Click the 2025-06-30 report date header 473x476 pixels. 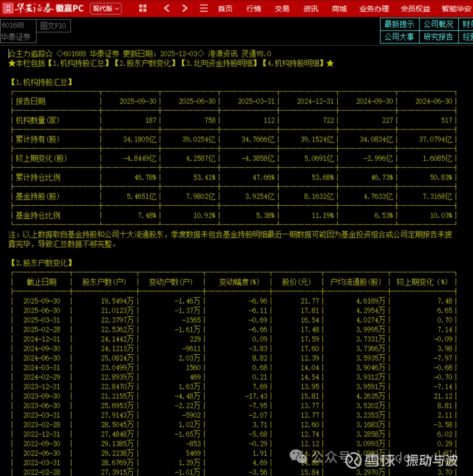tap(197, 102)
